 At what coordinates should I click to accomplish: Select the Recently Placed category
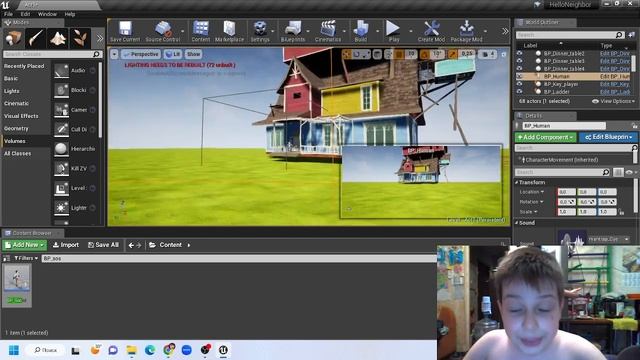(24, 66)
